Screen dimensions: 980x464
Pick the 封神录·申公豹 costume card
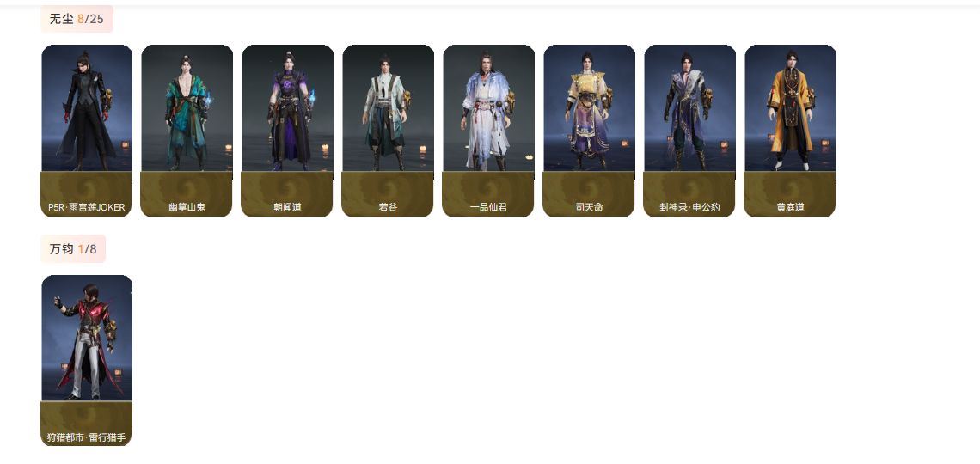coord(689,131)
